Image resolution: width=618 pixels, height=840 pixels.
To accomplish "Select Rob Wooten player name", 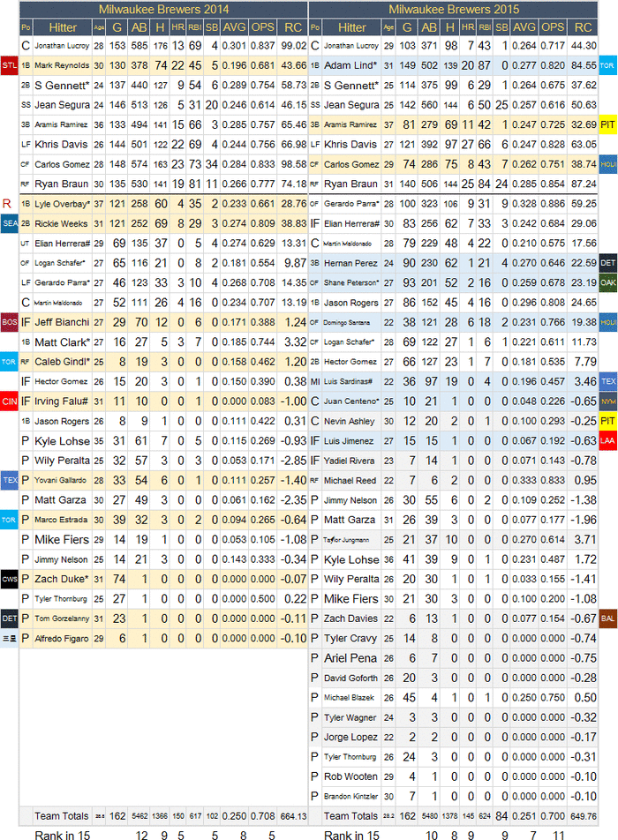I will (350, 776).
